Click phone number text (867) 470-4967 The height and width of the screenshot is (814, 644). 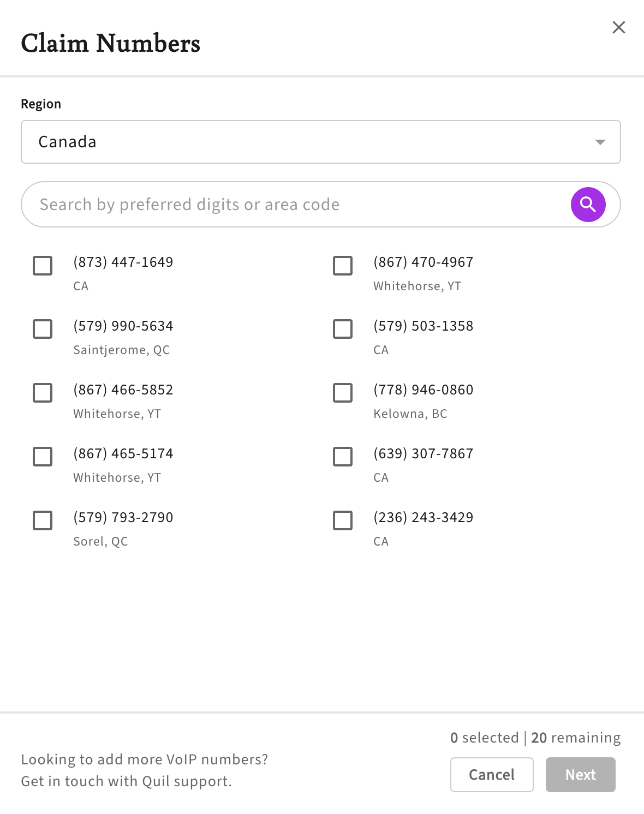click(424, 262)
